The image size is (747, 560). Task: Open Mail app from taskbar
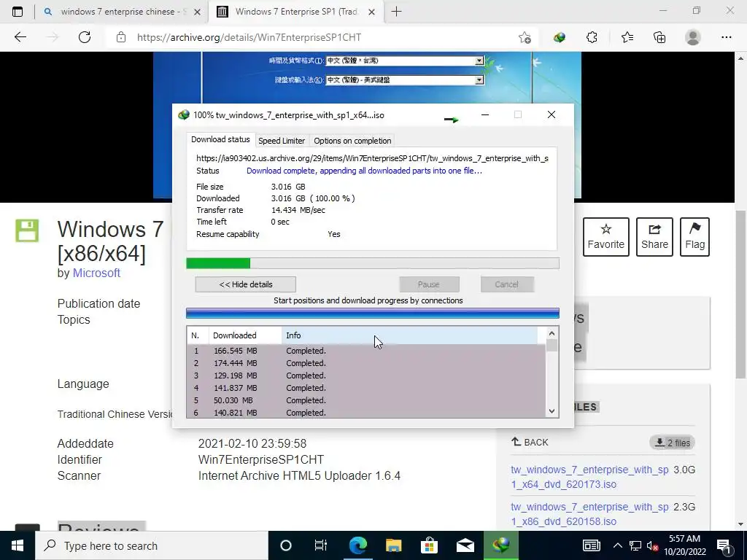click(x=465, y=545)
